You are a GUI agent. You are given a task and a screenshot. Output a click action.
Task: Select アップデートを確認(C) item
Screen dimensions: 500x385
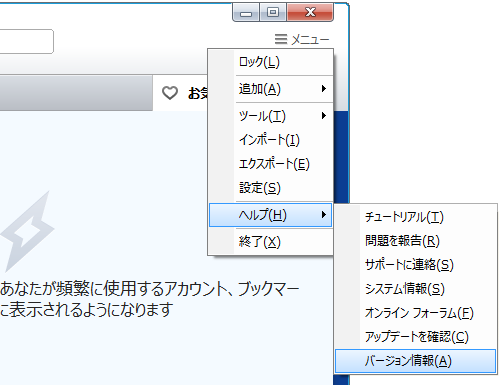[x=415, y=337]
